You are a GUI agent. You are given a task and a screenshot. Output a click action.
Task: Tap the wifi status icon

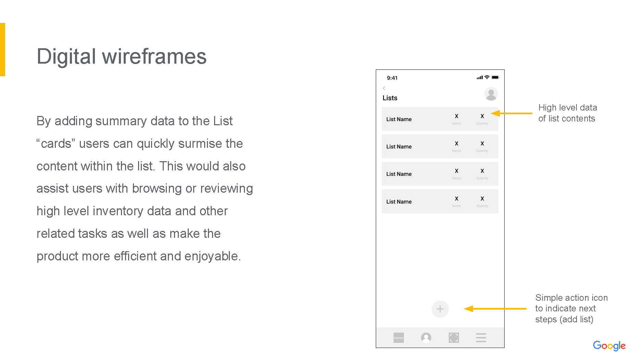(x=487, y=78)
